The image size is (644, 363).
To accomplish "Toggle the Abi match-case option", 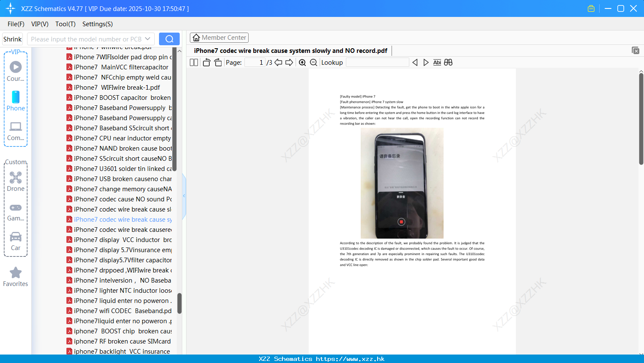I will (437, 63).
